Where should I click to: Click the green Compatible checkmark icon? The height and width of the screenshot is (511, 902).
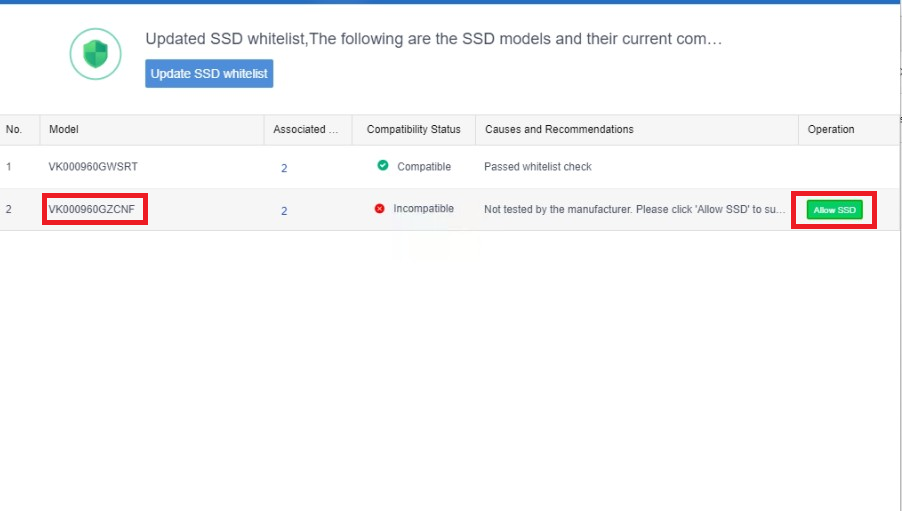(x=383, y=166)
